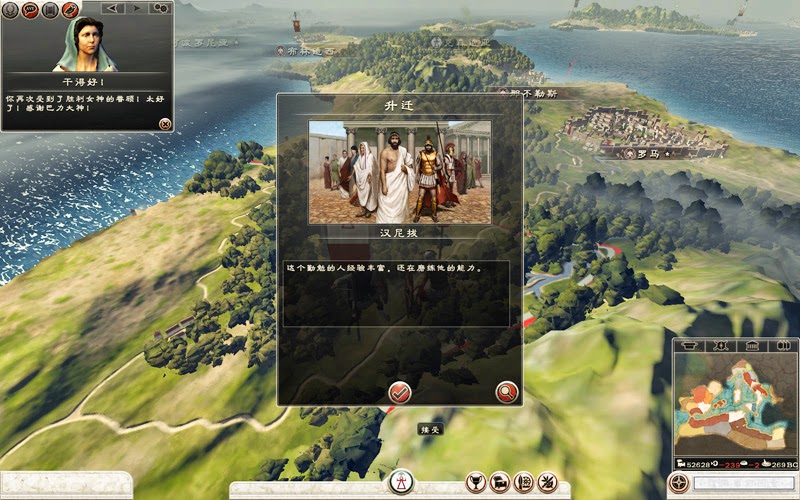800x500 pixels.
Task: Go to next advice with right arrow
Action: (x=136, y=8)
